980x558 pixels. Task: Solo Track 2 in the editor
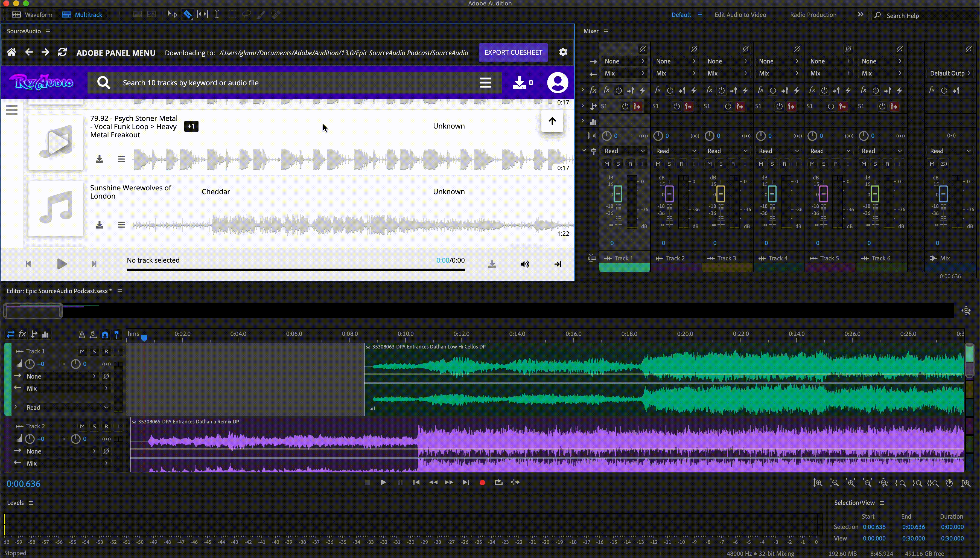click(94, 426)
